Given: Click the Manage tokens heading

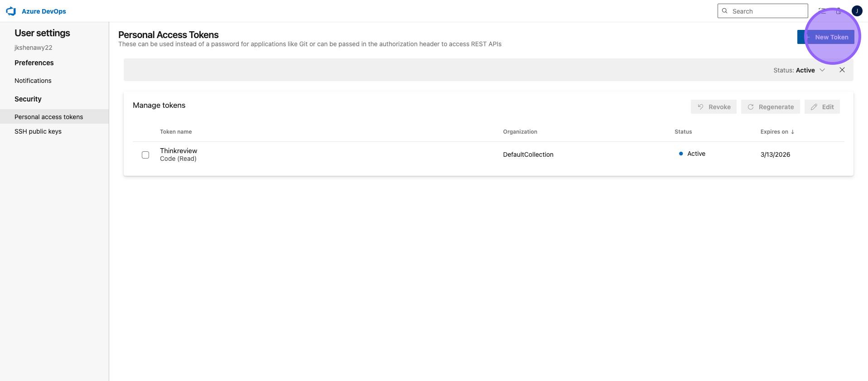Looking at the screenshot, I should click(159, 105).
